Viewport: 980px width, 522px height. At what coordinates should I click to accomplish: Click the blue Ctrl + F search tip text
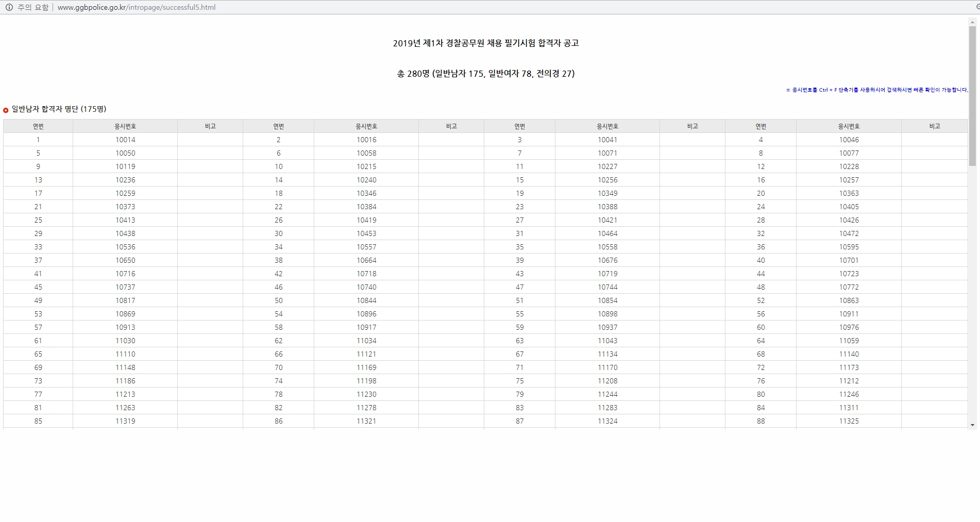(876, 90)
